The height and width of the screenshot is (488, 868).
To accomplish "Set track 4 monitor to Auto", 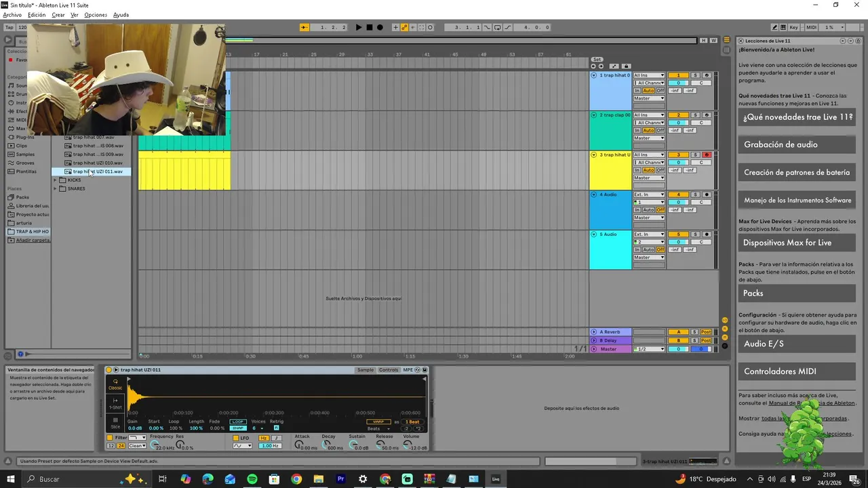I will click(648, 210).
